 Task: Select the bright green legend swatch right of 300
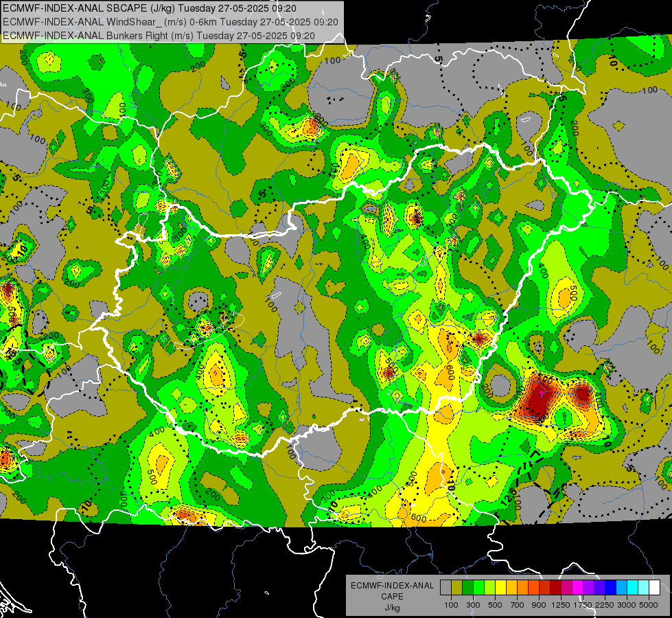tap(478, 588)
